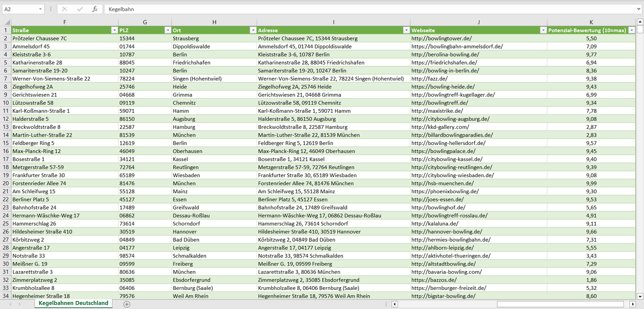Open the Straße column filter dropdown
This screenshot has width=644, height=309.
[114, 30]
